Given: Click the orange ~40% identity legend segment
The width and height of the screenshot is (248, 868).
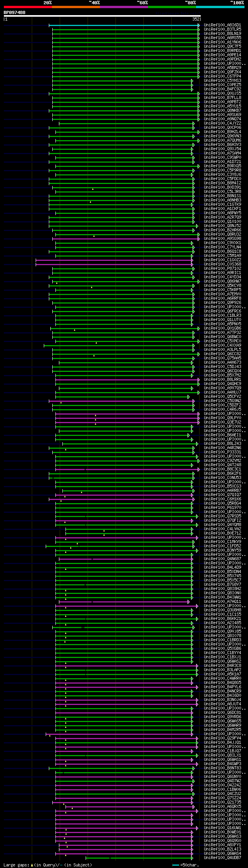Looking at the screenshot, I should coord(76,7).
